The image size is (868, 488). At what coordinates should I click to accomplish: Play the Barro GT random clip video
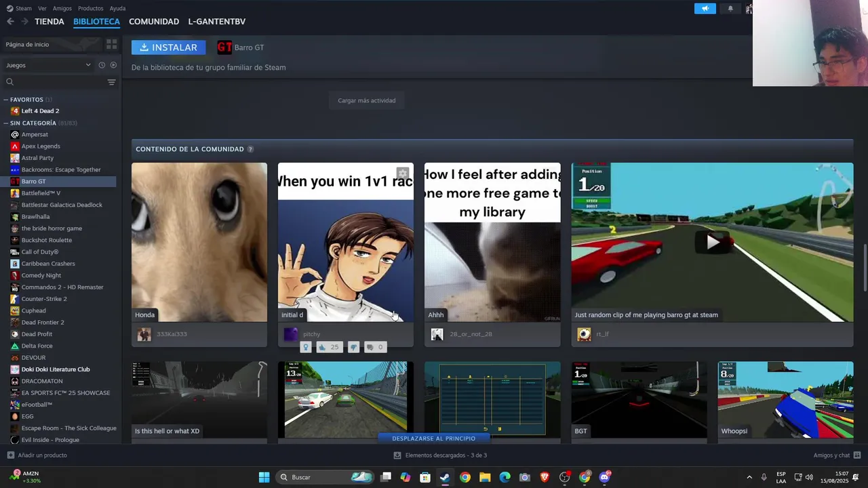pos(713,242)
